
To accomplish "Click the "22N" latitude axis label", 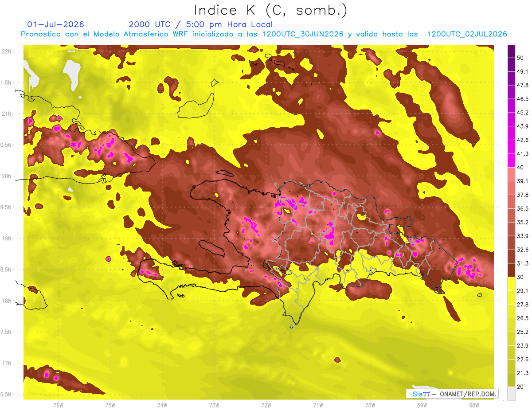I will [x=7, y=51].
